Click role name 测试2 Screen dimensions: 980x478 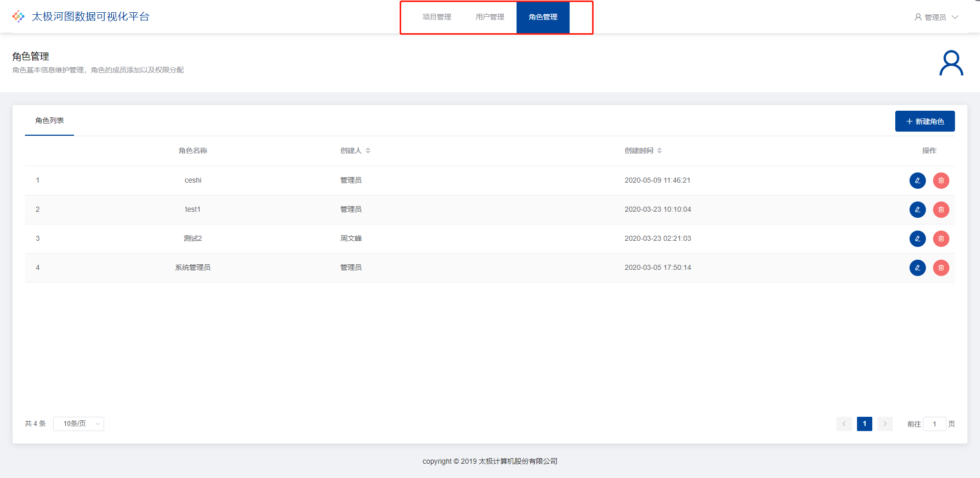(193, 239)
